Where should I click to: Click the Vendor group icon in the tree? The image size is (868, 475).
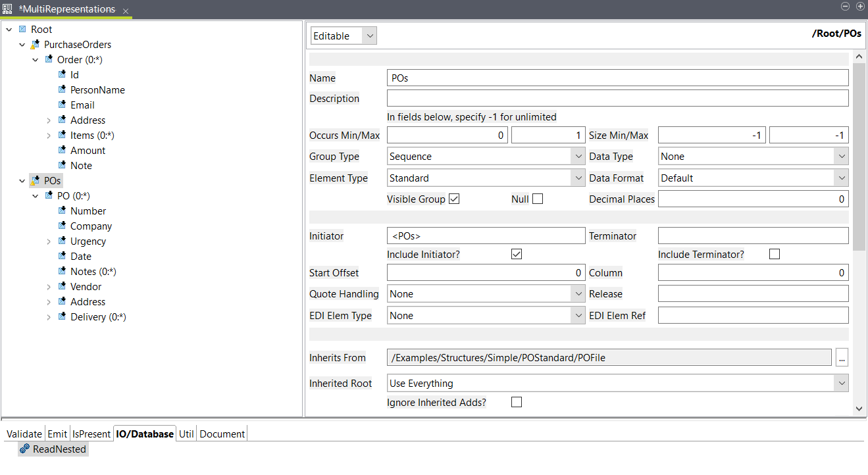click(63, 286)
